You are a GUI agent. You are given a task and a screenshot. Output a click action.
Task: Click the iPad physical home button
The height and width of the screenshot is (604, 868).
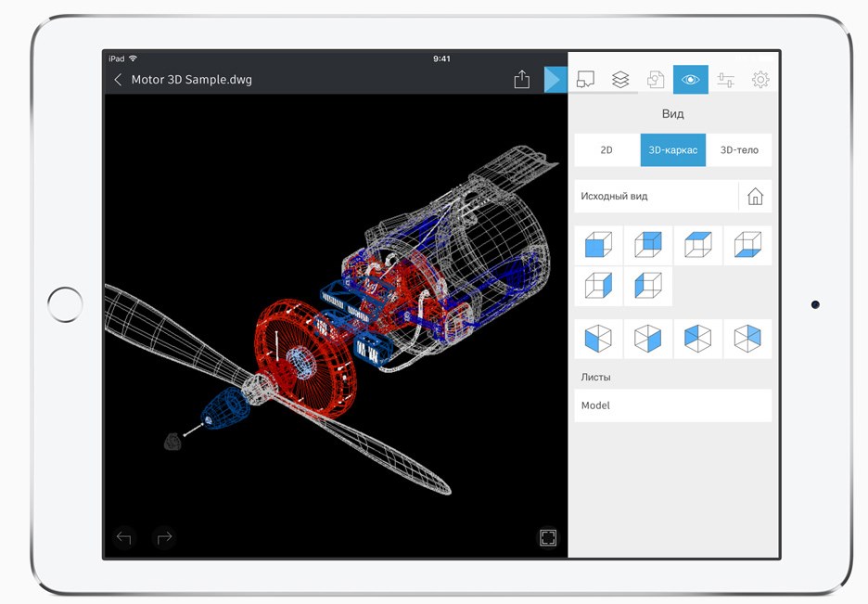(x=65, y=304)
